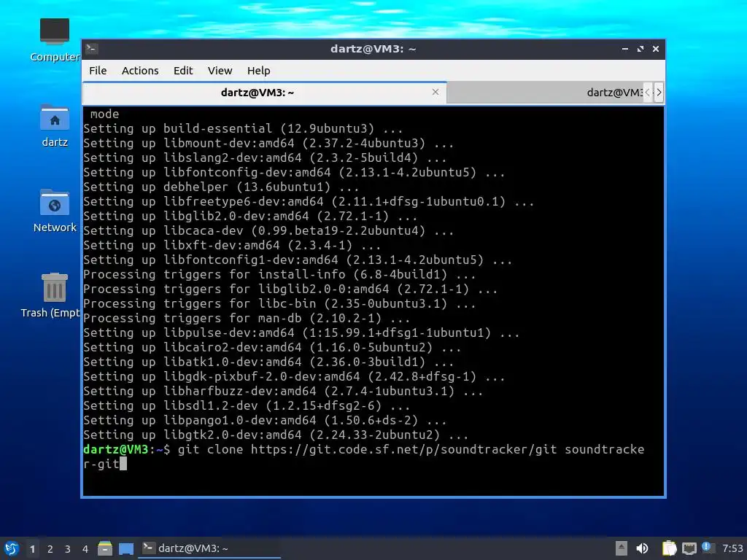This screenshot has width=747, height=560.
Task: Click the 'Setting up libgtk2.0-dev' line
Action: point(276,435)
